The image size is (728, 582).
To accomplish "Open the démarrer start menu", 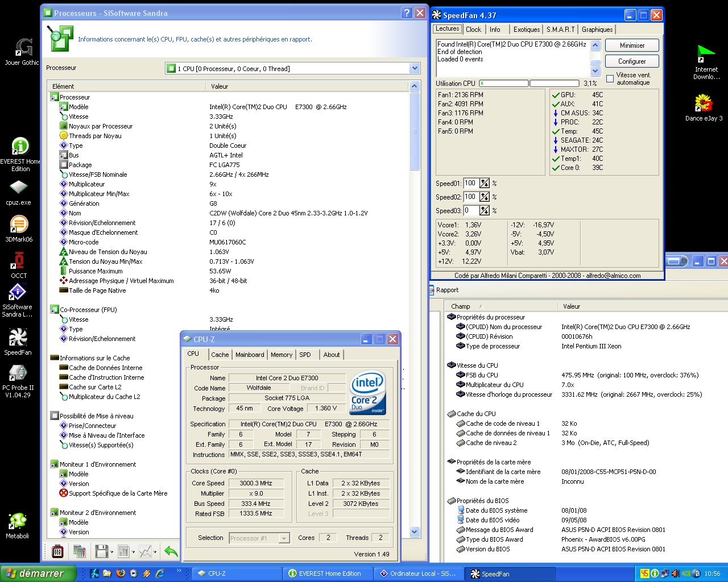I will tap(38, 573).
